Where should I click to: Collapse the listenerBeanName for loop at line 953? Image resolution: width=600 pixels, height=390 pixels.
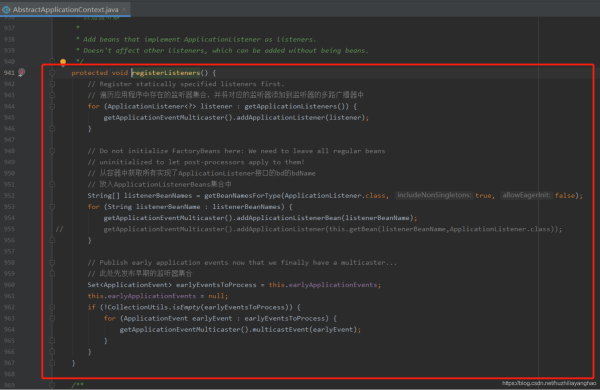coord(52,207)
